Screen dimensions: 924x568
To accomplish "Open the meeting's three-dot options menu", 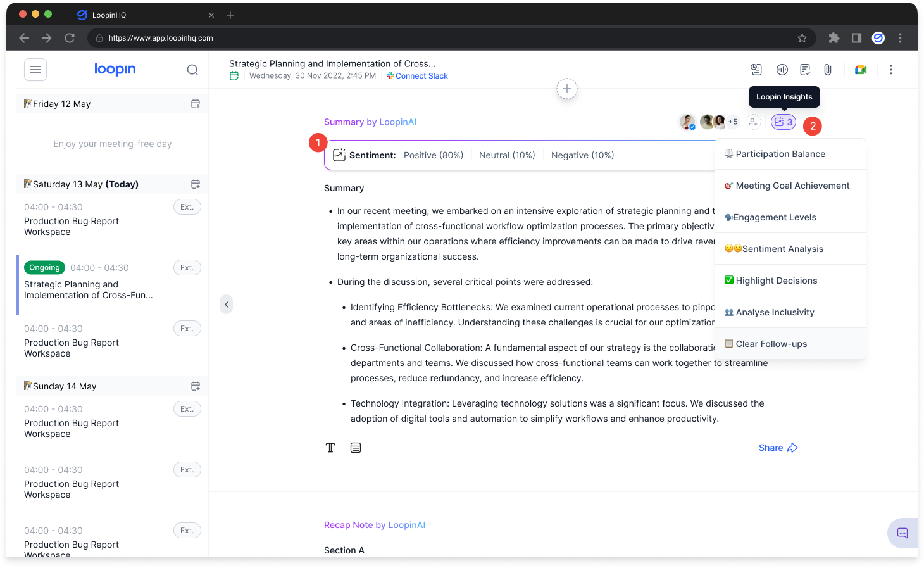I will point(891,70).
